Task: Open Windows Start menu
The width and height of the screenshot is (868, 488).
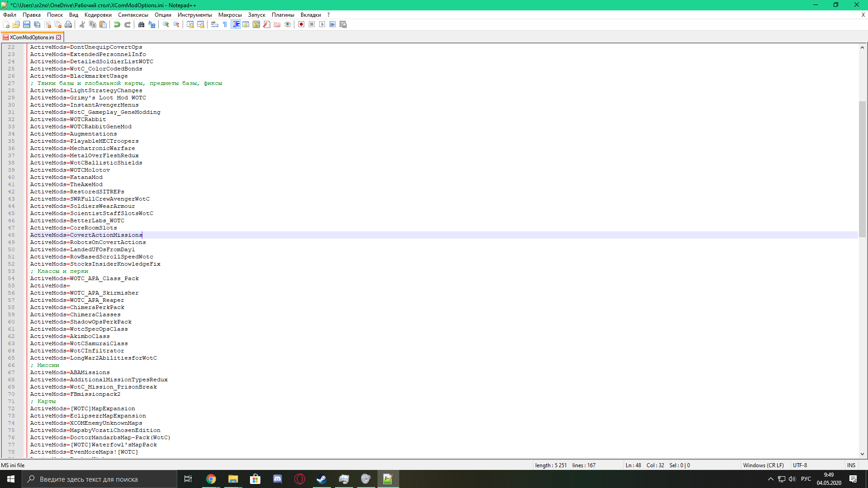Action: point(11,479)
